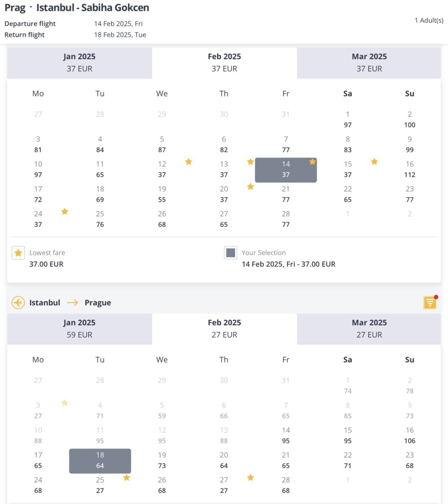Pick return Sunday February 16 at 106

point(410,436)
